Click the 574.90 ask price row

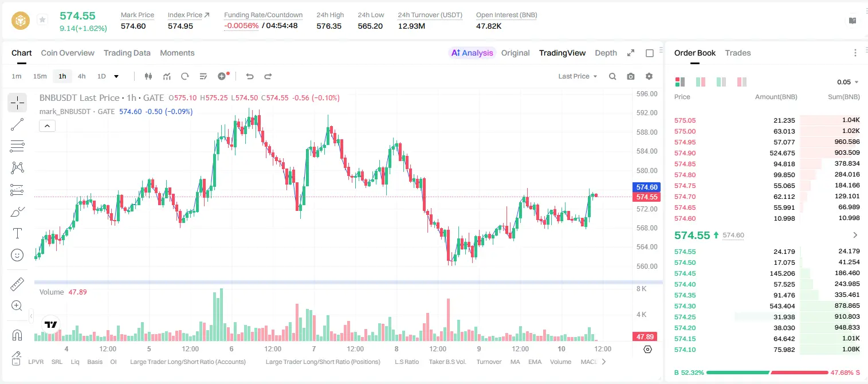pos(767,153)
